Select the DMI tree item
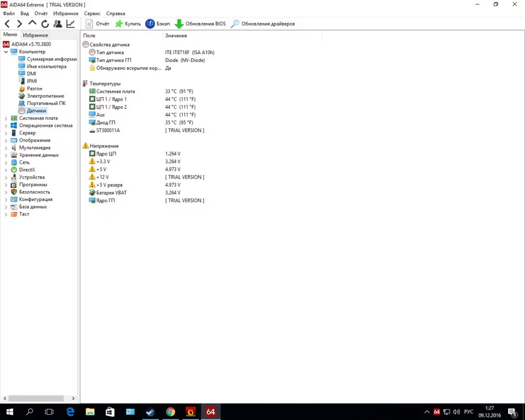525x420 pixels. click(x=27, y=73)
